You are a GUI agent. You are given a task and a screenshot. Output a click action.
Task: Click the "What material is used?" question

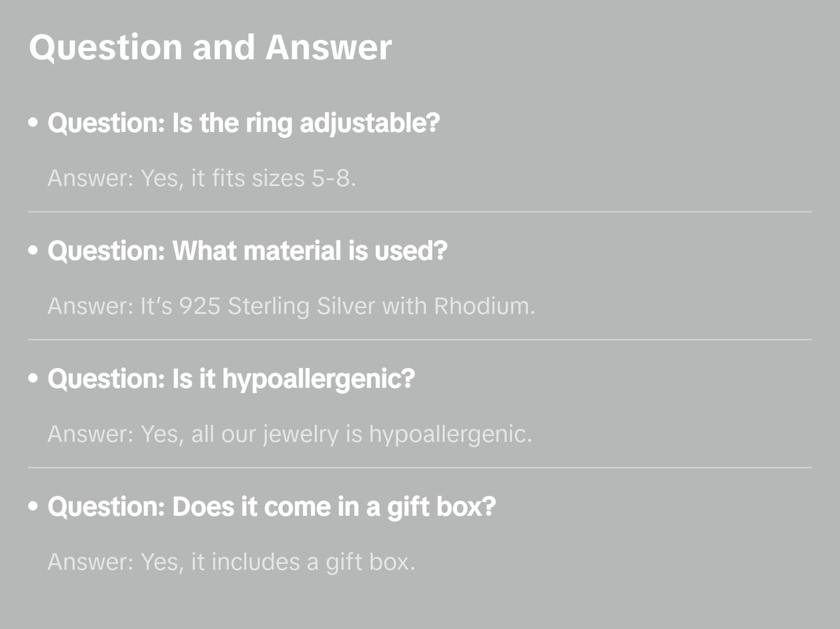pos(247,251)
